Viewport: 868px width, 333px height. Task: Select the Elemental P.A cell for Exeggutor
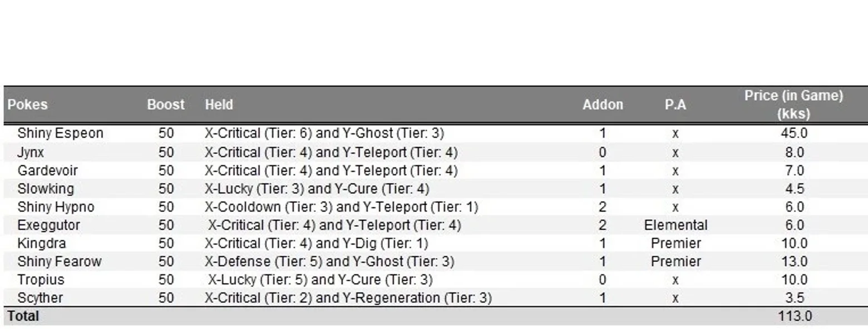click(675, 225)
